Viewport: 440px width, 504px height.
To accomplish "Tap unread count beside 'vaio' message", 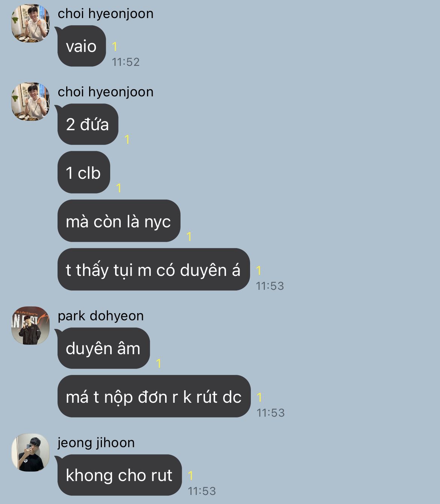I will pos(115,47).
